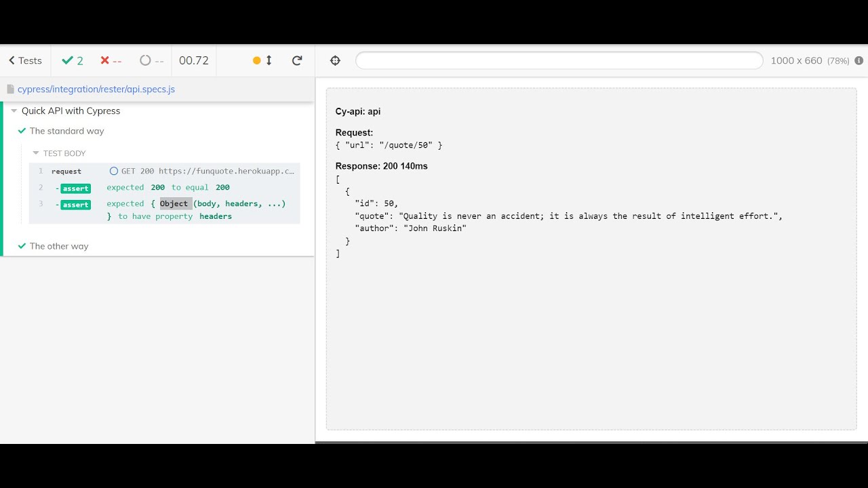Click the 1000 x 660 viewport size
868x488 pixels.
click(796, 60)
